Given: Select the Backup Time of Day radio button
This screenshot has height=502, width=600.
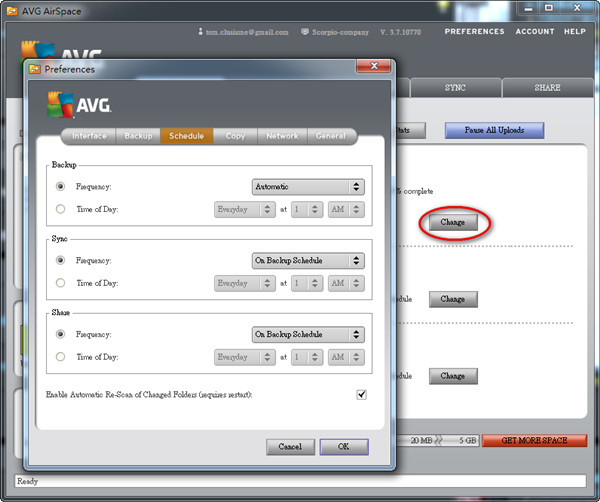Looking at the screenshot, I should click(x=60, y=209).
